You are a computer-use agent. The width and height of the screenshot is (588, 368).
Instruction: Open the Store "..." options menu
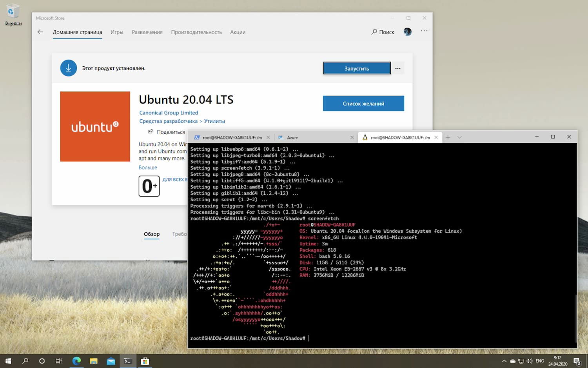424,31
